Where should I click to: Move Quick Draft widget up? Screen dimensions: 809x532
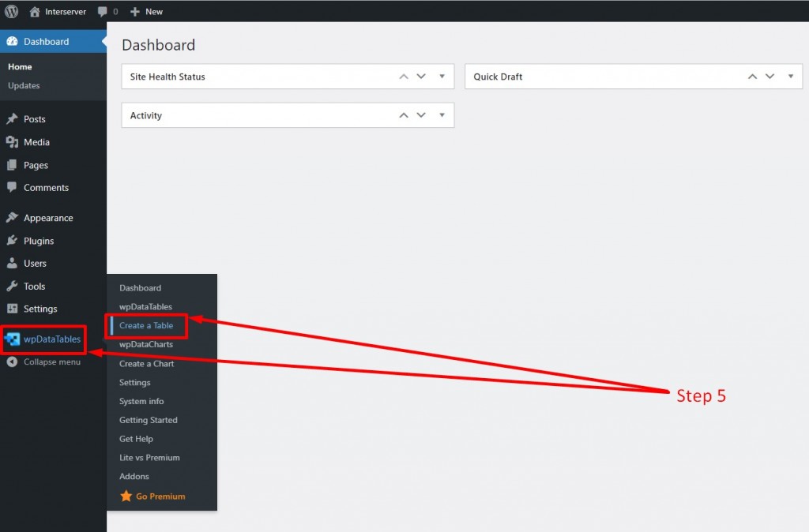click(752, 77)
